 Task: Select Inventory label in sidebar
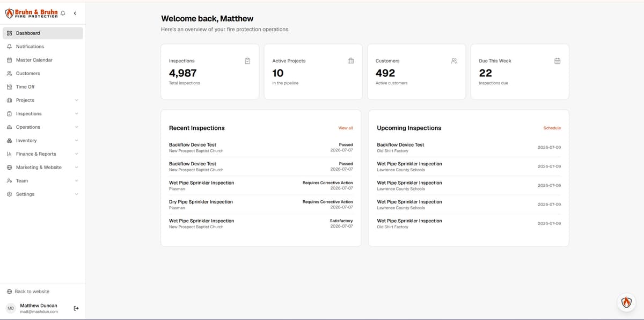coord(26,141)
